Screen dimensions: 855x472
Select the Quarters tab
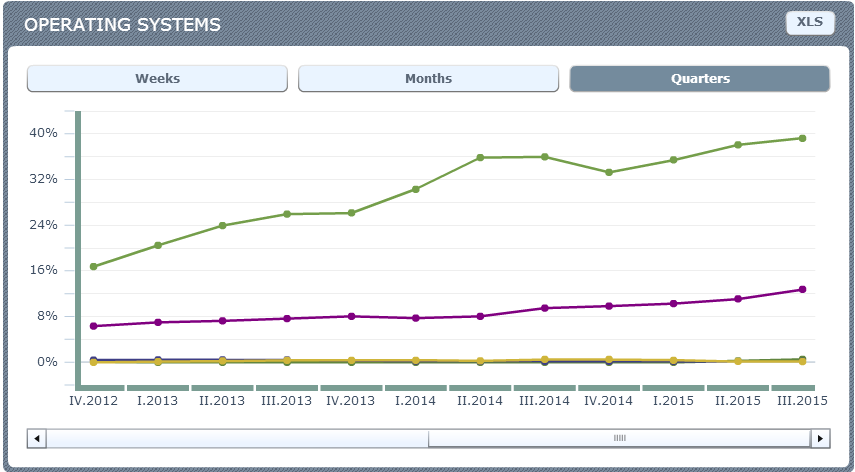pos(699,79)
